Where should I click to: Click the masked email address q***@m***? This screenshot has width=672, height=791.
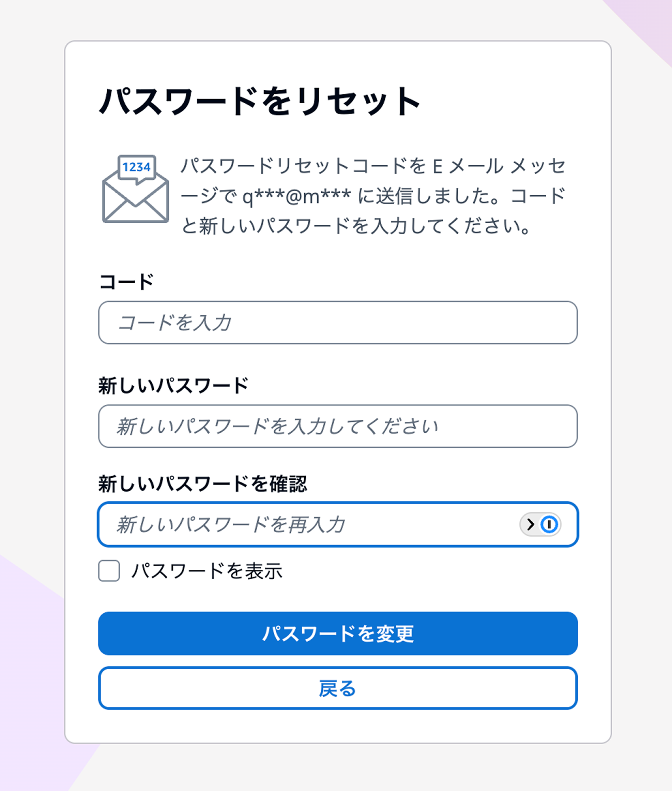click(x=298, y=196)
